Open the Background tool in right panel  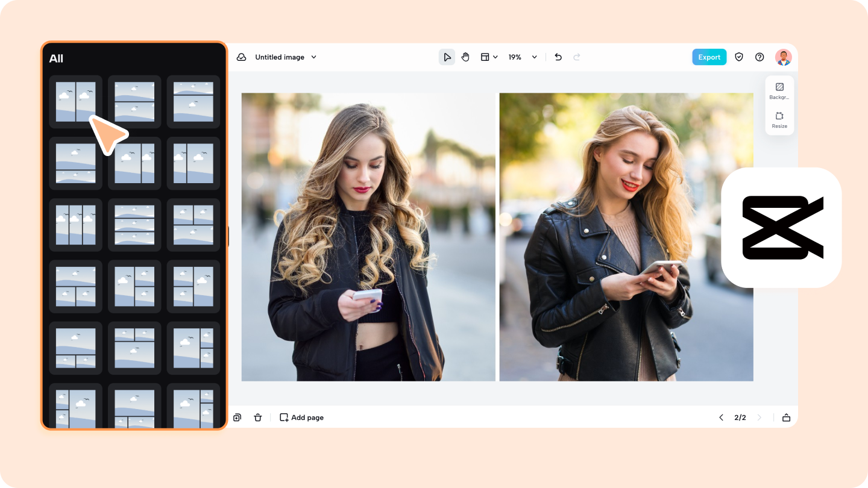coord(779,91)
